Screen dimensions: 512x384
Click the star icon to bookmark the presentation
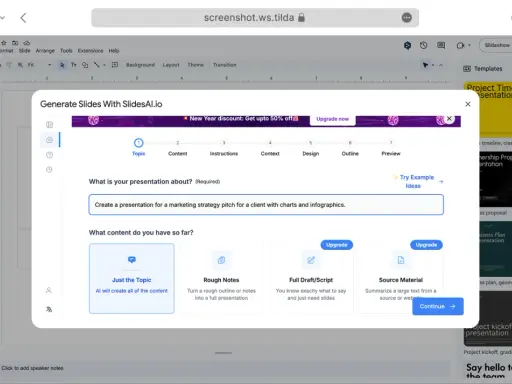4,43
